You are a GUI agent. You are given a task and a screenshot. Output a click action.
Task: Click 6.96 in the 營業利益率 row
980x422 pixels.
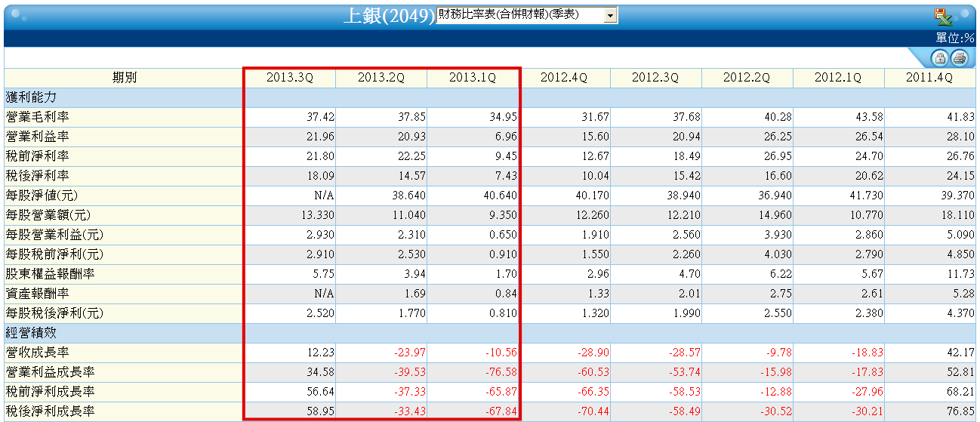[506, 137]
